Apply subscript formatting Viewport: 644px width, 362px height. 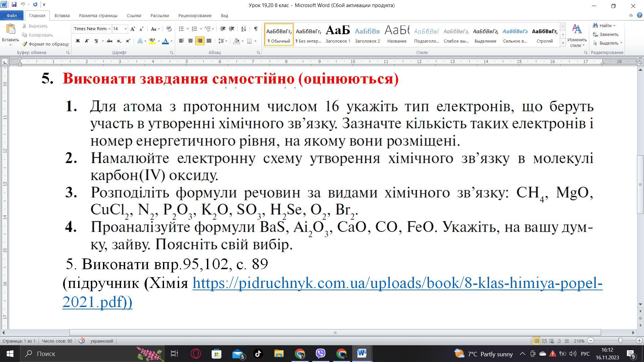(x=119, y=41)
